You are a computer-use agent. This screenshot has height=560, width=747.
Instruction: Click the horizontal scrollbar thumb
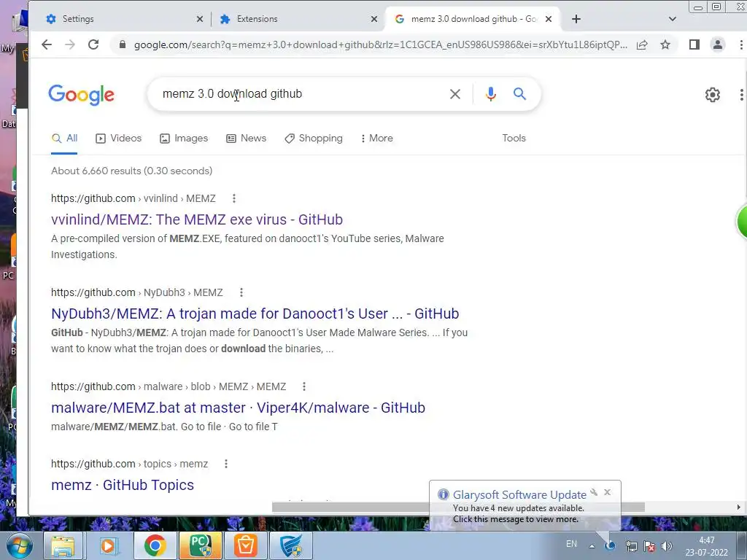click(350, 507)
